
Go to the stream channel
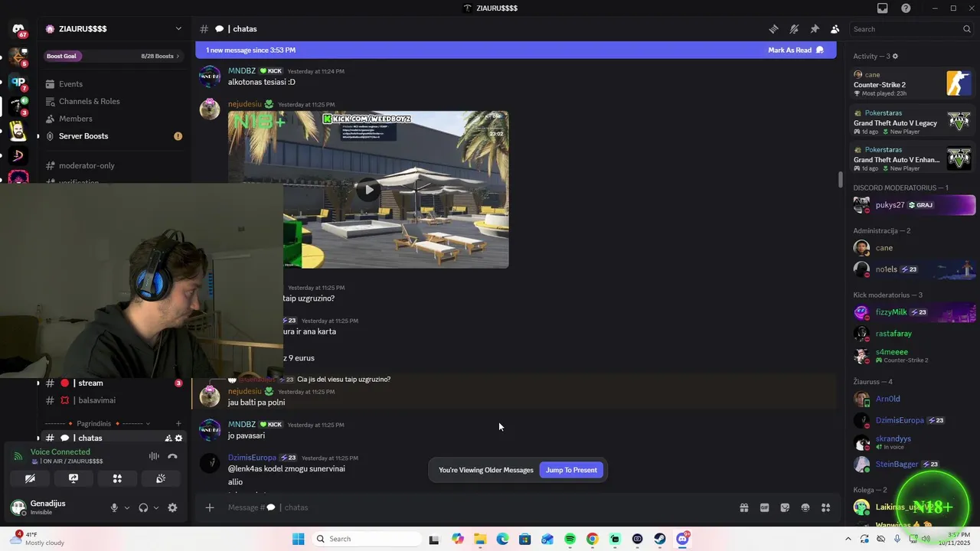113,383
